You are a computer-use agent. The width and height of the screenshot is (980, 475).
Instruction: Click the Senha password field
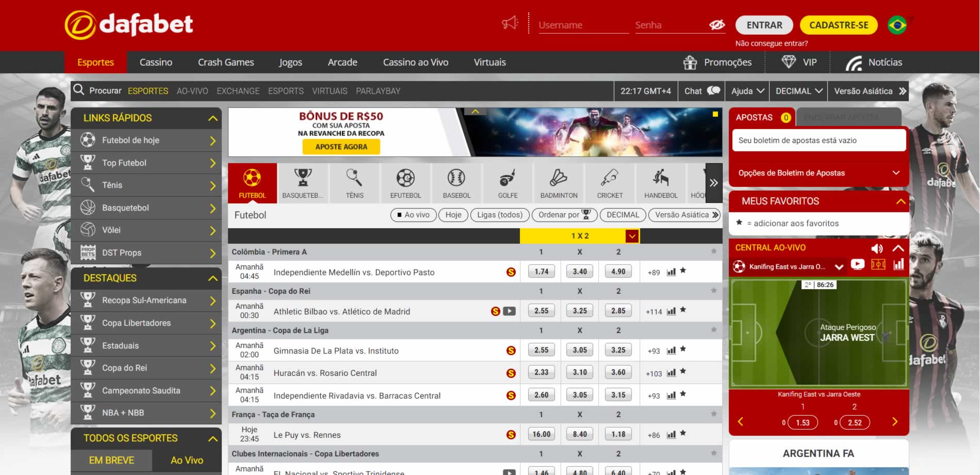tap(671, 25)
